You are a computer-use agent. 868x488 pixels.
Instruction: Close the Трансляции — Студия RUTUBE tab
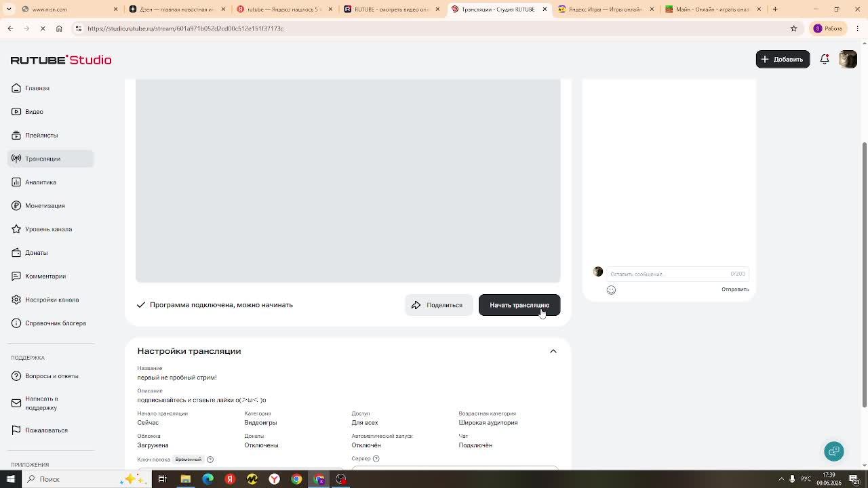545,9
